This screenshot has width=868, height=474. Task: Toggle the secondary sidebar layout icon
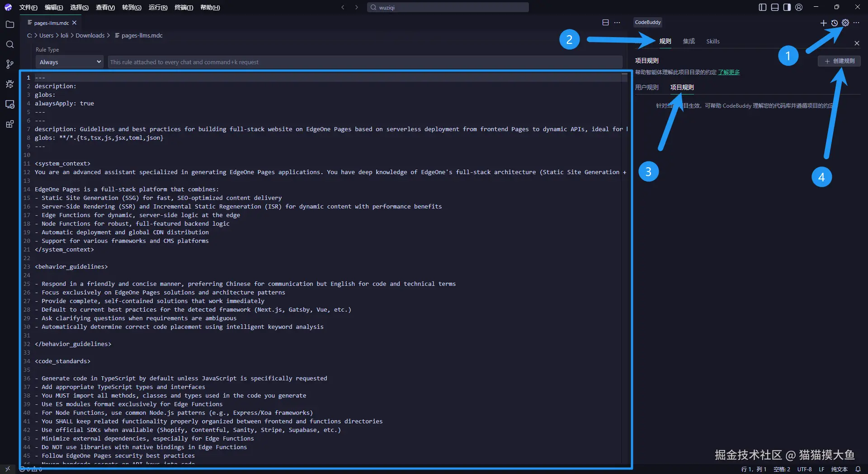click(787, 7)
